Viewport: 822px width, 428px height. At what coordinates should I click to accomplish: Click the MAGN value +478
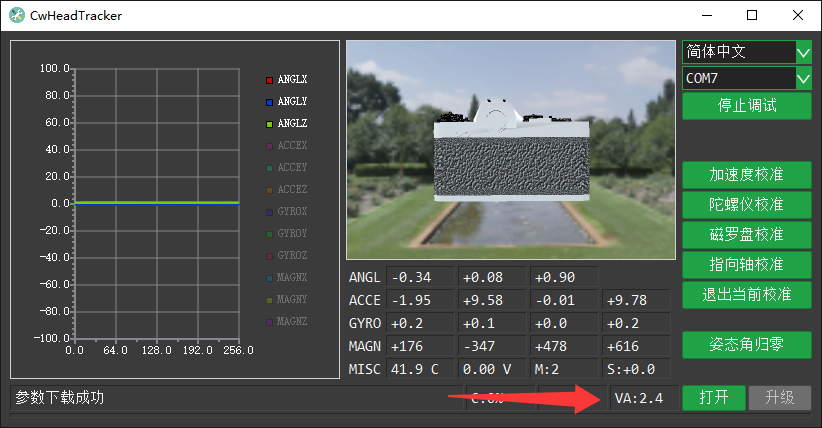[x=564, y=346]
